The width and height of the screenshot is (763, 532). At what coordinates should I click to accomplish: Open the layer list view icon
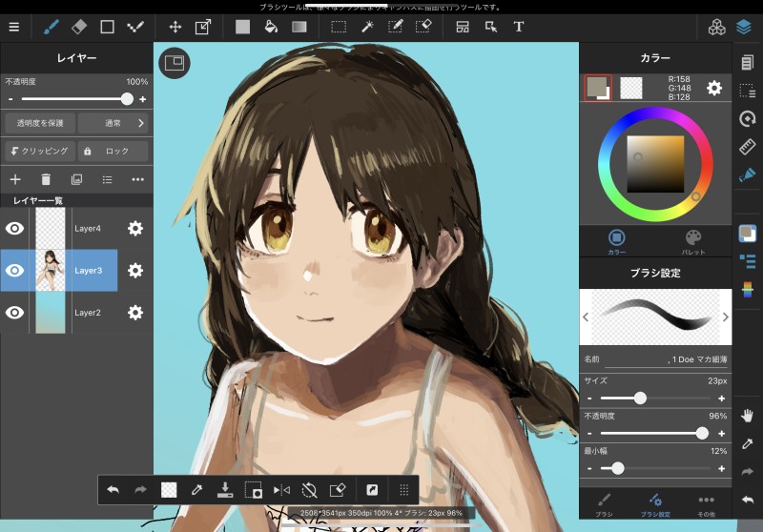(x=108, y=179)
